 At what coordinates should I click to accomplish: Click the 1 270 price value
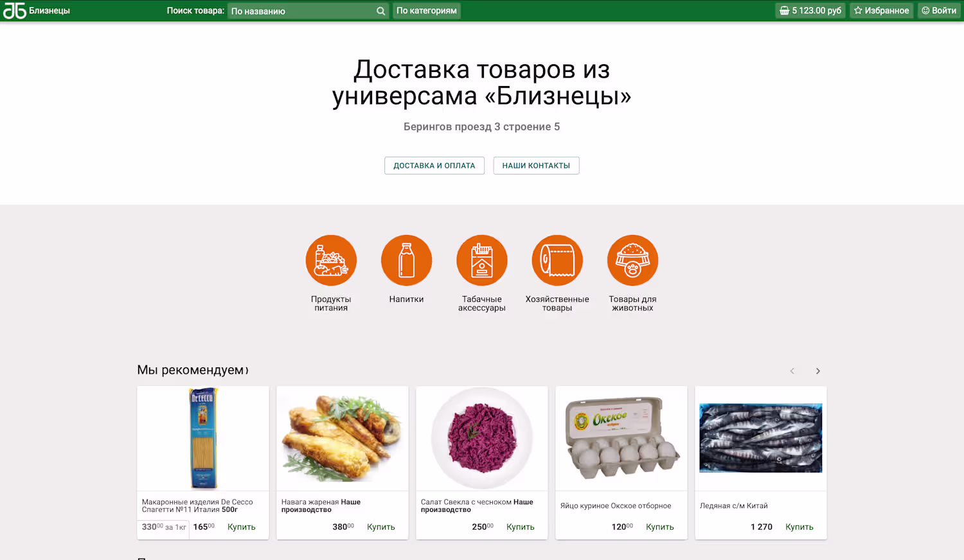click(762, 527)
